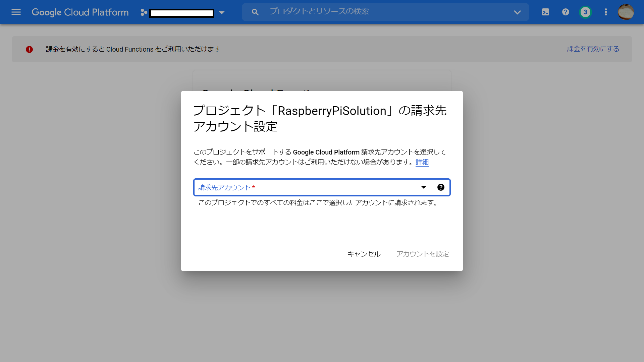Click the required field asterisk marker
Screen dimensions: 644x362
click(254, 186)
